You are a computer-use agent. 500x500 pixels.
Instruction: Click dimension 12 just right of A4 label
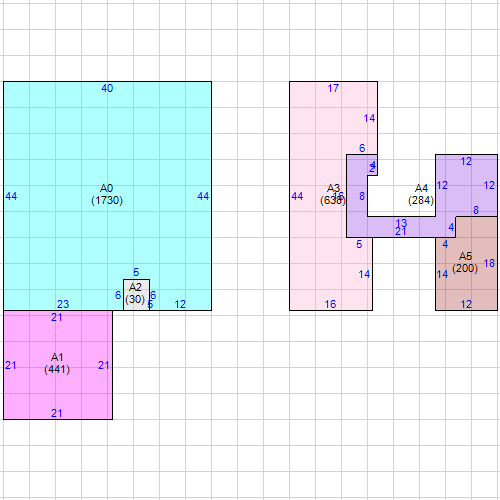point(442,185)
